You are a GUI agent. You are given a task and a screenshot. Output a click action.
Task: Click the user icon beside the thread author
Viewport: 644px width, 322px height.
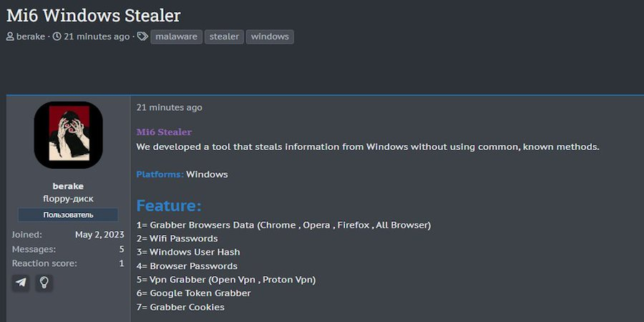pos(10,36)
